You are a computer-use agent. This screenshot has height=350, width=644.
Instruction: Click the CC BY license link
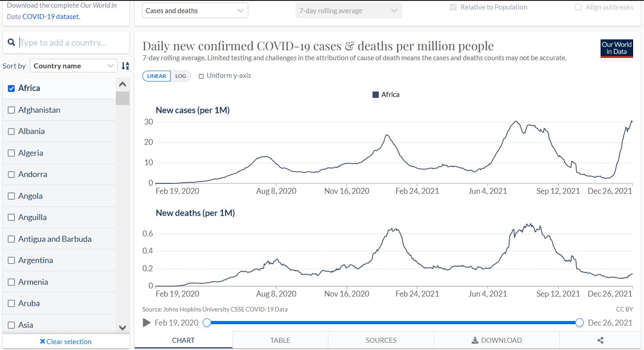(x=625, y=309)
